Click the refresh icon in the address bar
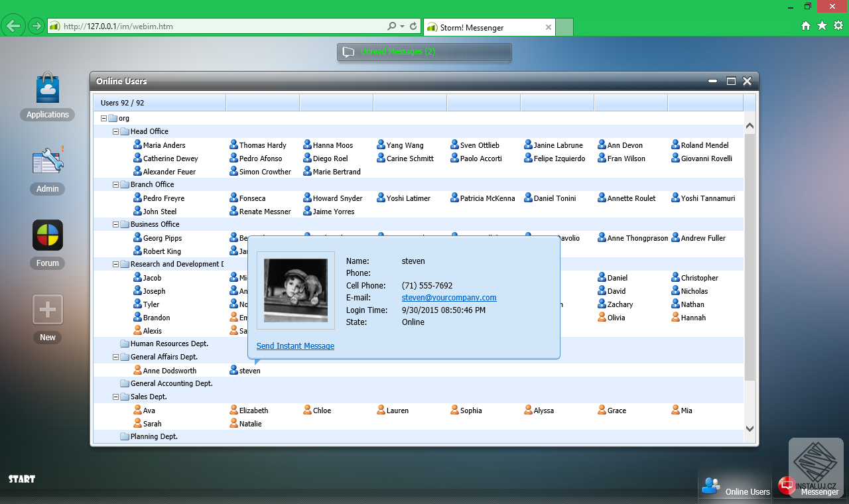This screenshot has width=849, height=504. (413, 27)
